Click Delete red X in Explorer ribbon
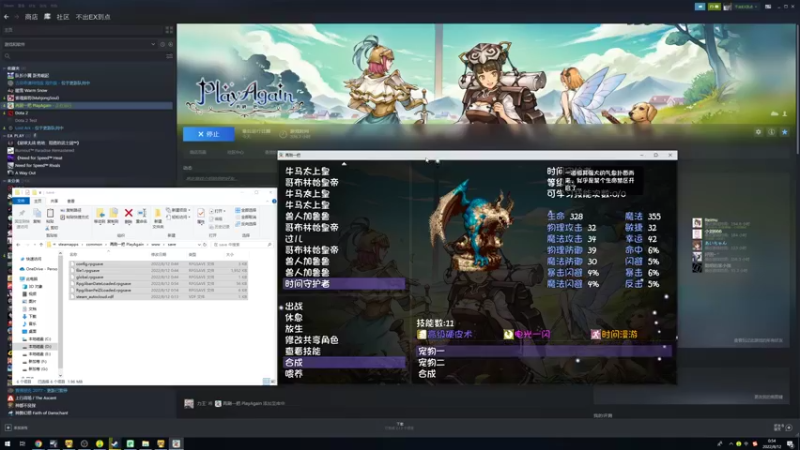The width and height of the screenshot is (800, 450). (x=129, y=215)
